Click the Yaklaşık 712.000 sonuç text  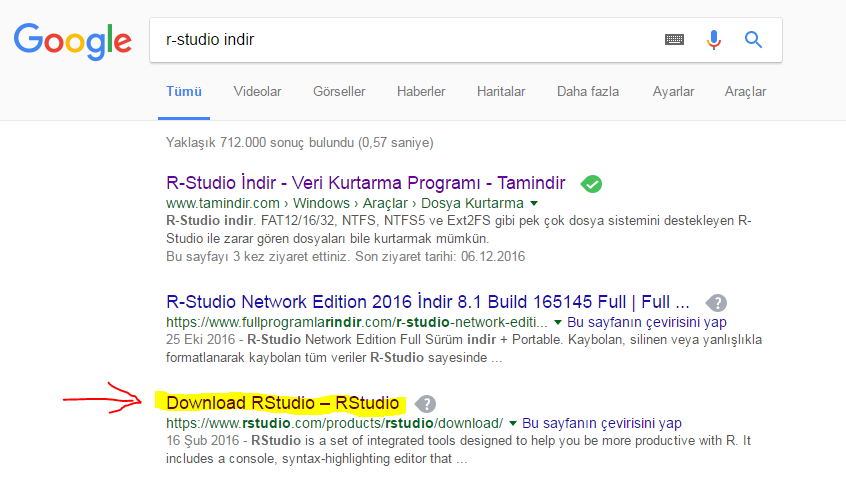tap(299, 143)
